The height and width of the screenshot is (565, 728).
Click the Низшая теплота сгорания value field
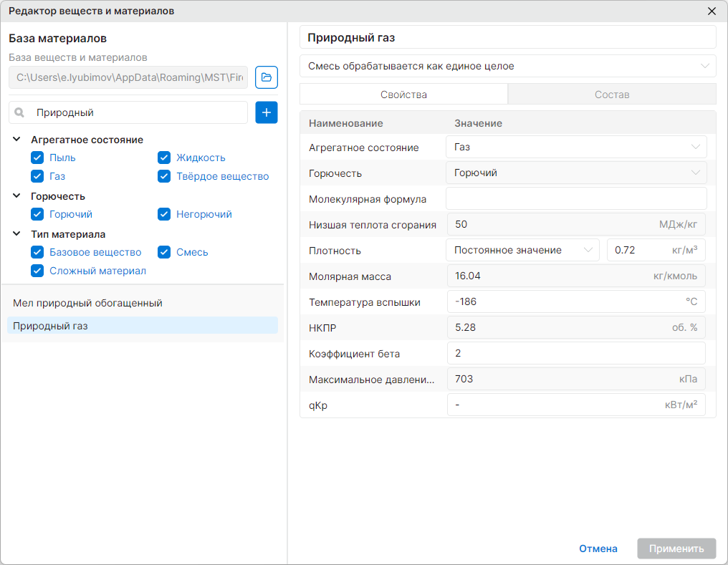point(576,225)
